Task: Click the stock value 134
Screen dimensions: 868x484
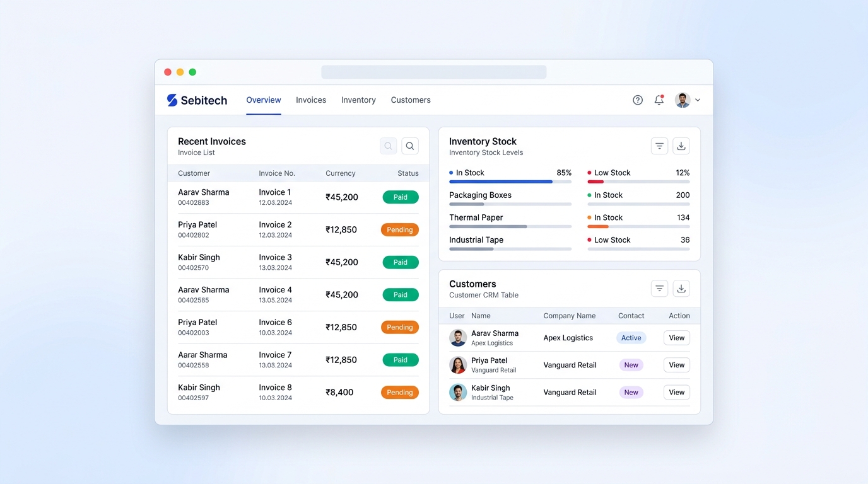Action: click(x=683, y=217)
